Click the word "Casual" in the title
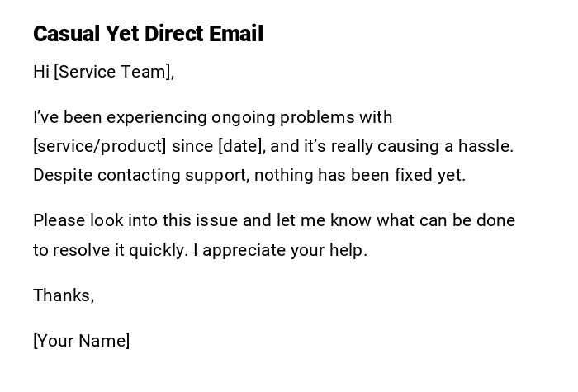The height and width of the screenshot is (392, 578). coord(66,34)
